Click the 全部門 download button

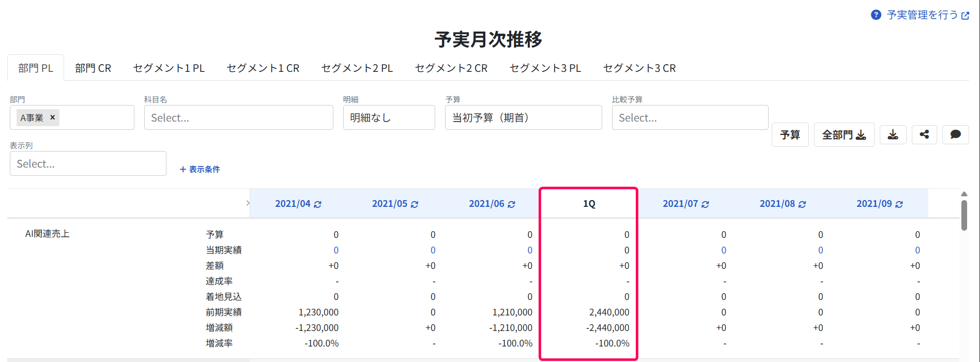pyautogui.click(x=844, y=134)
